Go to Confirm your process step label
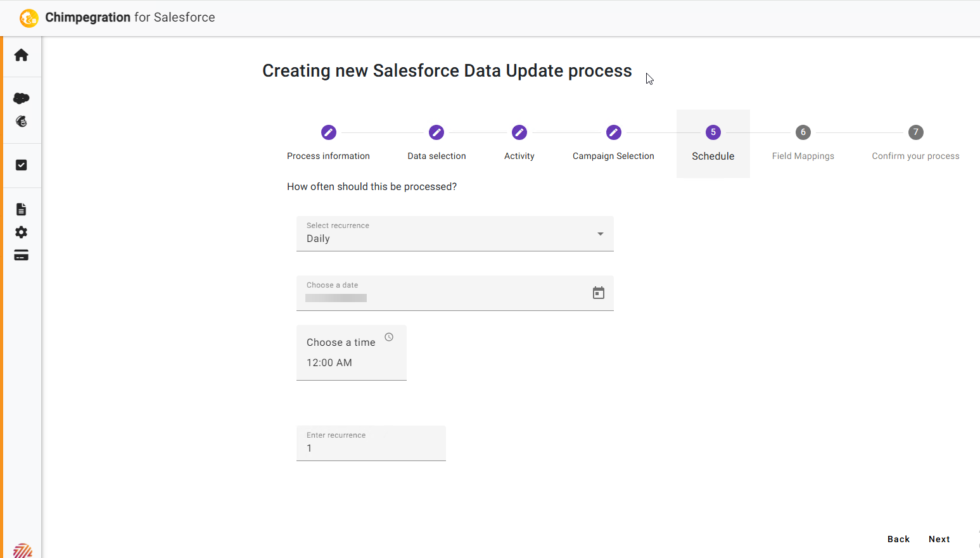Screen dimensions: 980x558 pyautogui.click(x=915, y=156)
